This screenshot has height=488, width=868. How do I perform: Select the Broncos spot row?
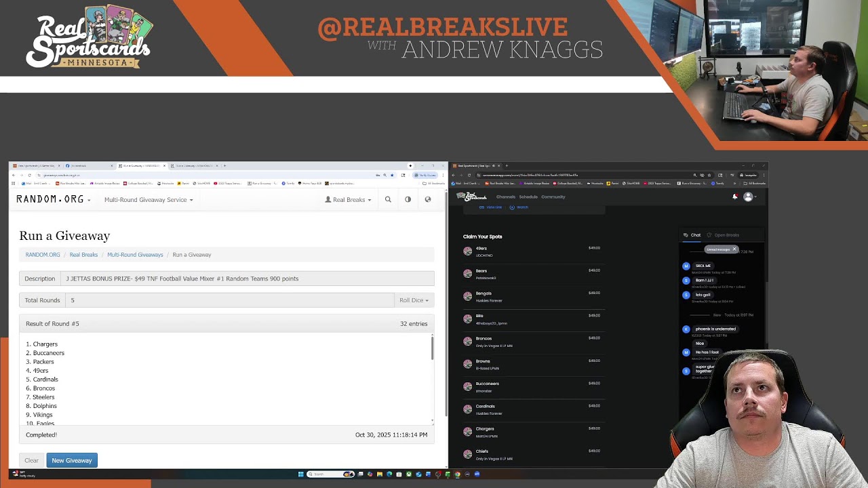pos(532,342)
